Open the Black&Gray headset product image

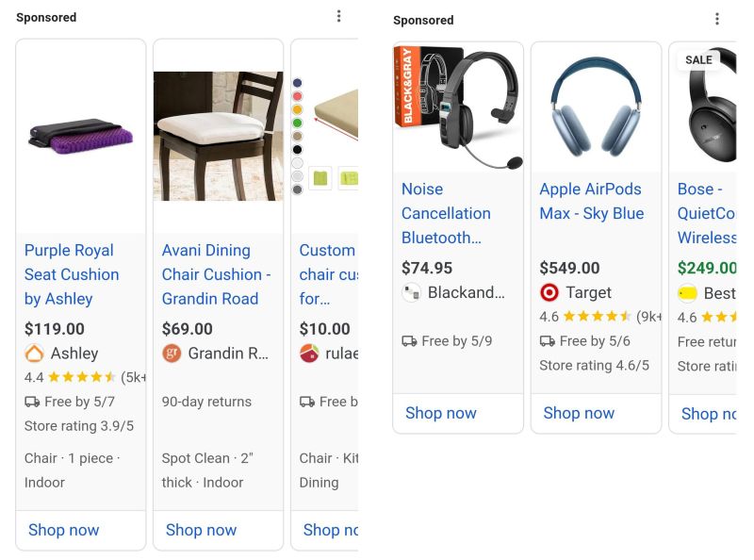(458, 107)
